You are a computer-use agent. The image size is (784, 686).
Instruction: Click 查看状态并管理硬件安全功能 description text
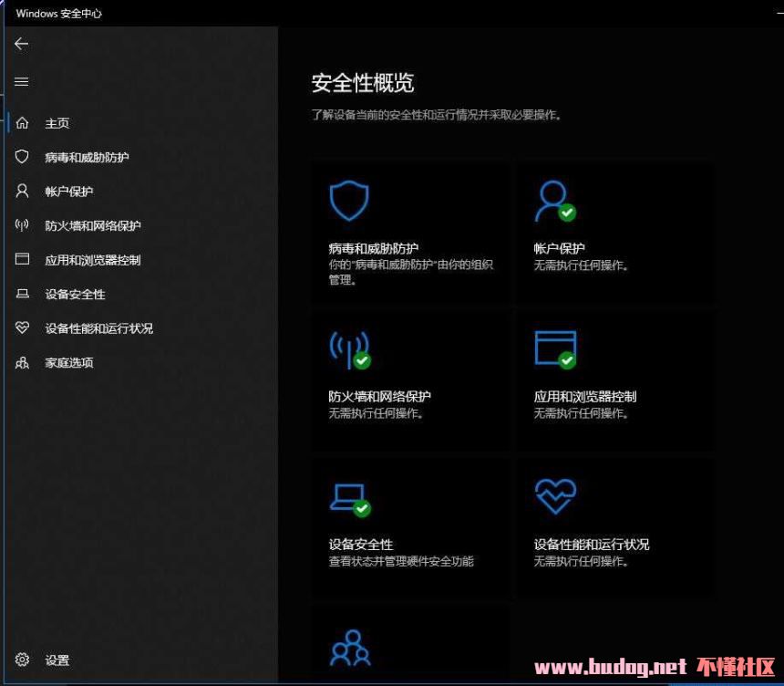pyautogui.click(x=401, y=561)
